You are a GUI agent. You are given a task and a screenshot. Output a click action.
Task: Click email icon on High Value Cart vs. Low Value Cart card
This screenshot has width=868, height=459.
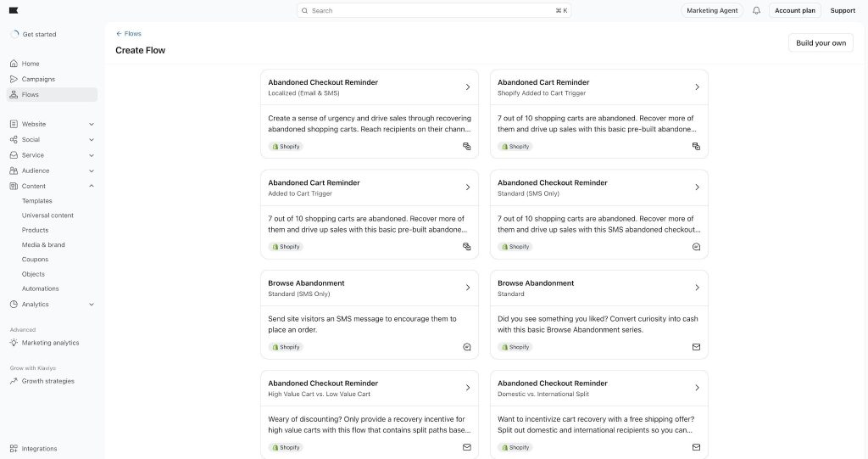[467, 447]
